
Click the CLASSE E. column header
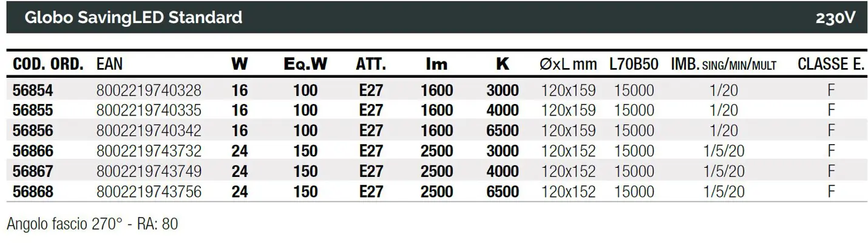point(830,64)
